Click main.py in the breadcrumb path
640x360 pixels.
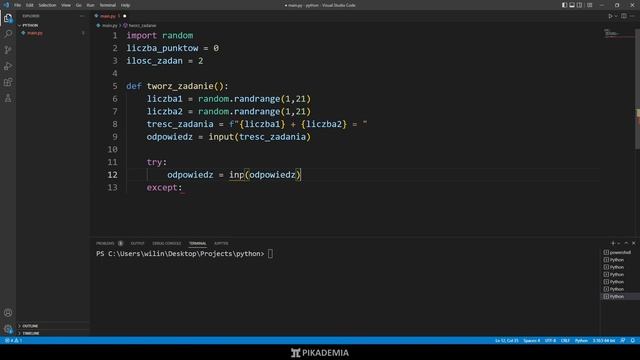[109, 25]
